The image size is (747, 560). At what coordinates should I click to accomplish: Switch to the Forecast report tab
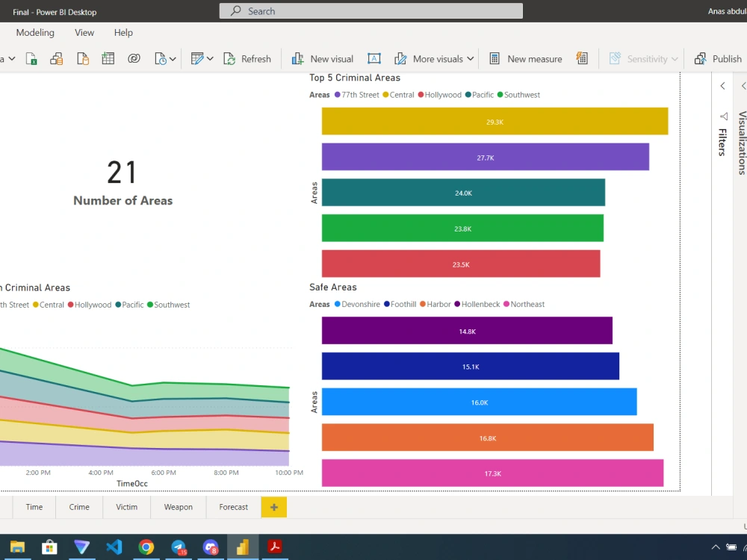tap(232, 507)
